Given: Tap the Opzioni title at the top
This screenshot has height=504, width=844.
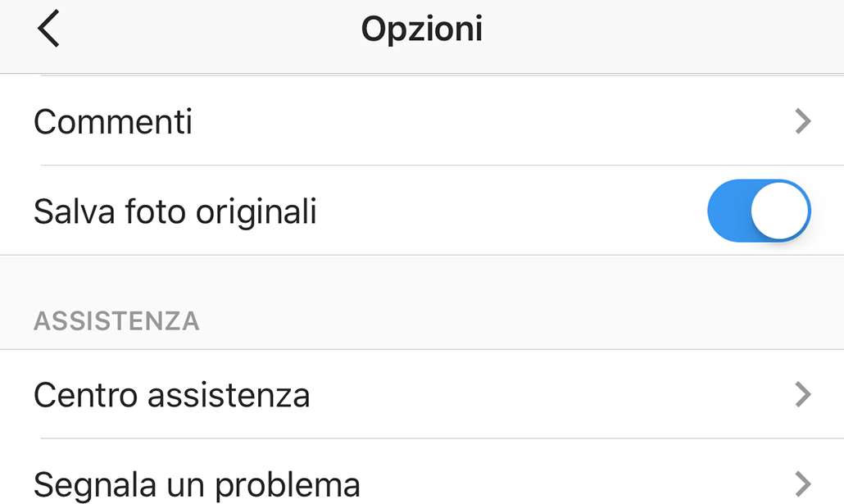Looking at the screenshot, I should tap(422, 27).
